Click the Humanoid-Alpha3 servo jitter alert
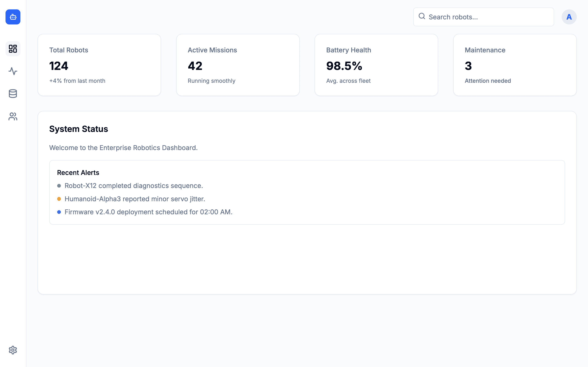 [x=135, y=199]
